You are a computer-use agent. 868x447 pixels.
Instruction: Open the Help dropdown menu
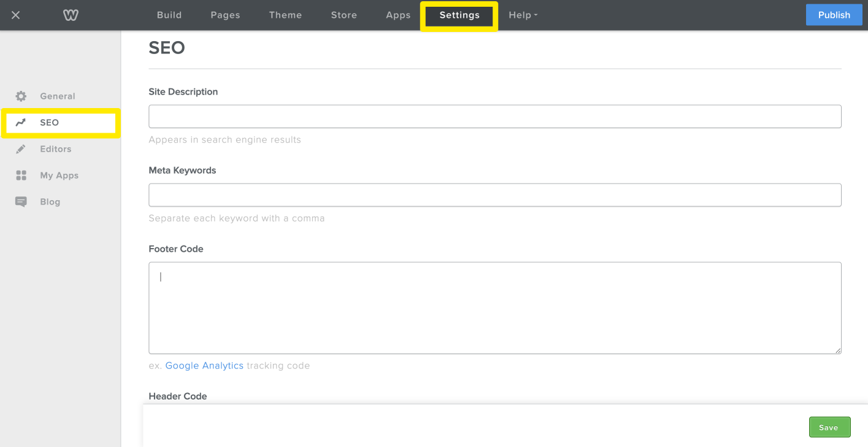[x=523, y=15]
